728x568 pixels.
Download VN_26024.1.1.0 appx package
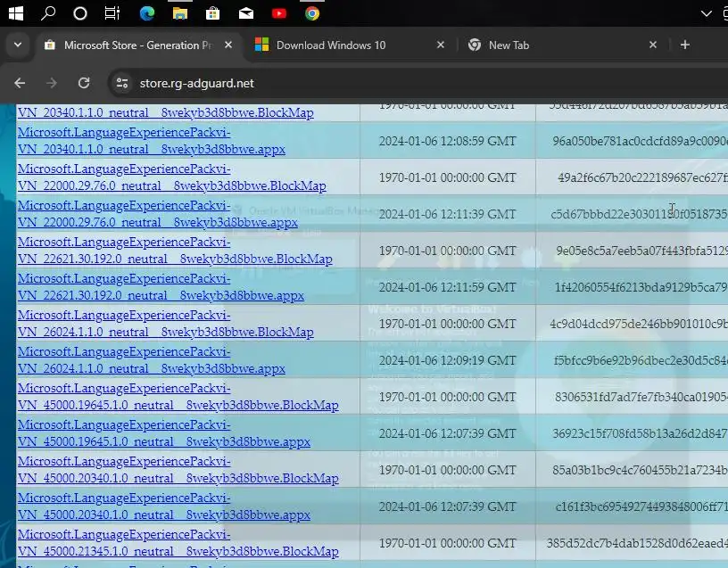point(152,360)
